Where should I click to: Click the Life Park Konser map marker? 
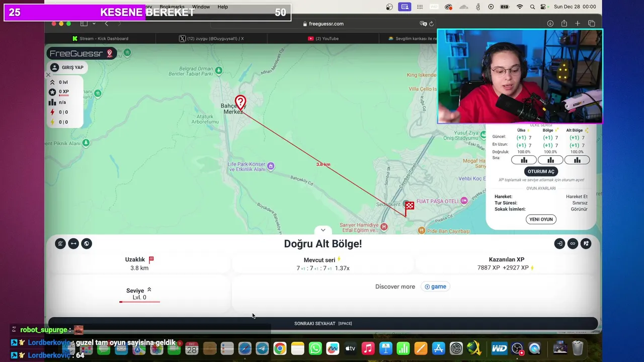coord(271,166)
